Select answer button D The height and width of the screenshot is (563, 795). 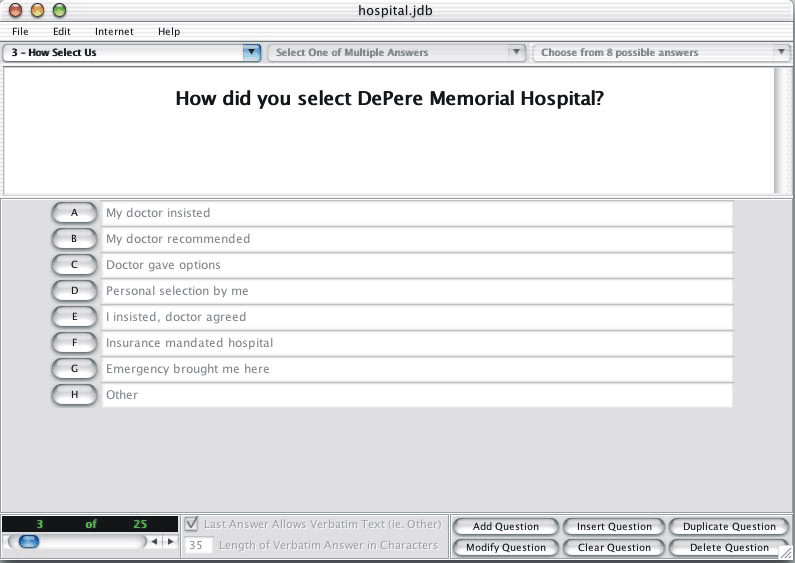pos(74,291)
